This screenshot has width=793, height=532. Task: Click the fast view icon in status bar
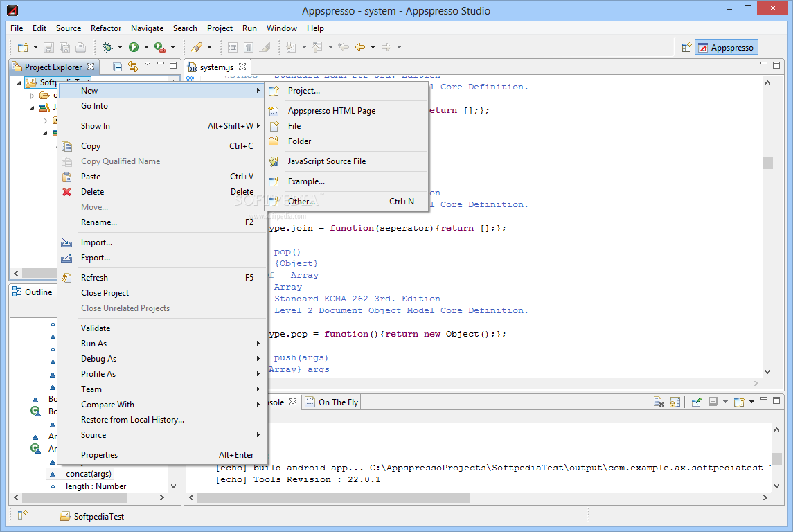pyautogui.click(x=22, y=515)
